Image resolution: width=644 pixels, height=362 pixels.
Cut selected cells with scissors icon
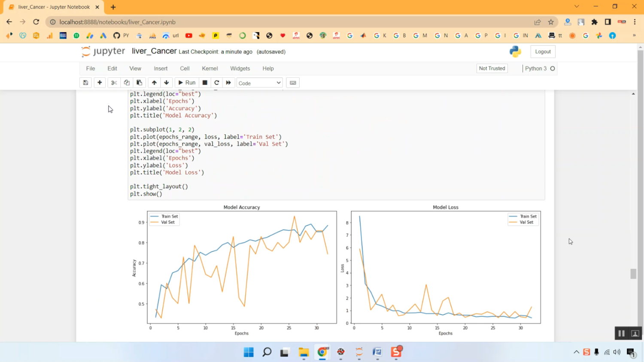click(x=114, y=83)
